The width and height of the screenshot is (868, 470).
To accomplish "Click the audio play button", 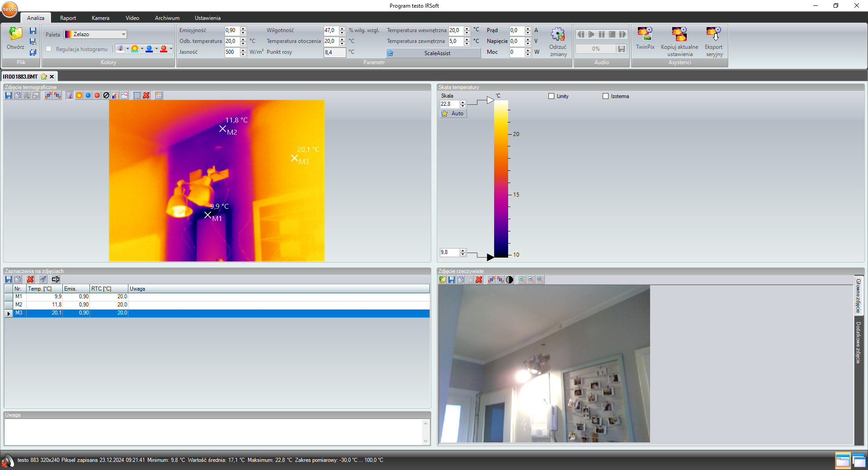I will point(591,34).
